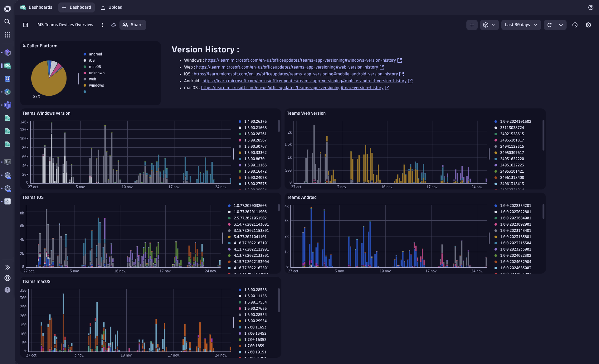This screenshot has height=364, width=599.
Task: Toggle 1.4.00.26376 in Windows version legend
Action: coord(253,122)
